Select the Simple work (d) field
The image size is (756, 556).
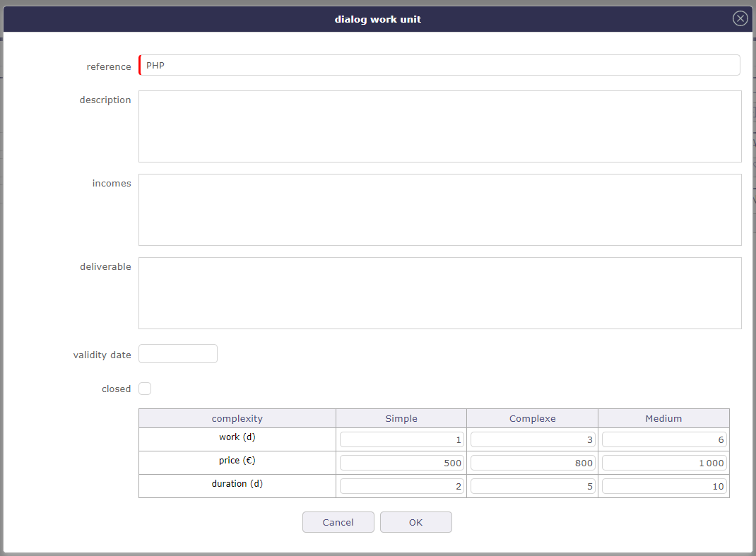(401, 439)
